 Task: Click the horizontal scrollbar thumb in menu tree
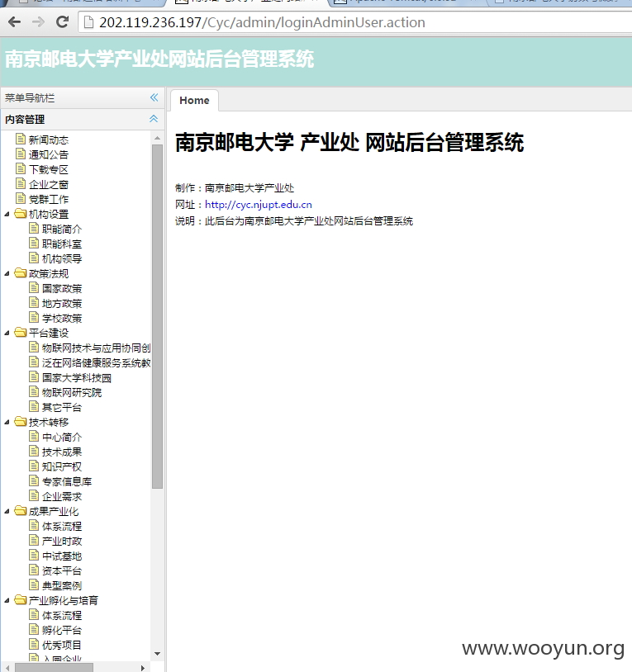(x=54, y=668)
